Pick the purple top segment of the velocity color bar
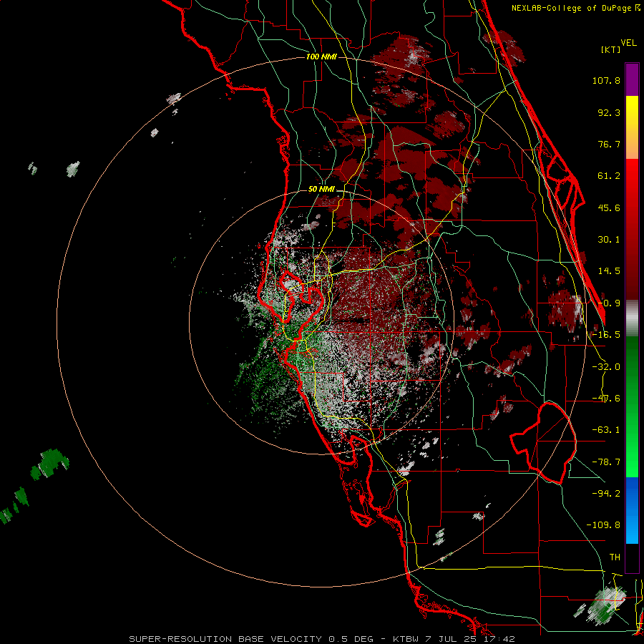This screenshot has width=644, height=644. [632, 80]
